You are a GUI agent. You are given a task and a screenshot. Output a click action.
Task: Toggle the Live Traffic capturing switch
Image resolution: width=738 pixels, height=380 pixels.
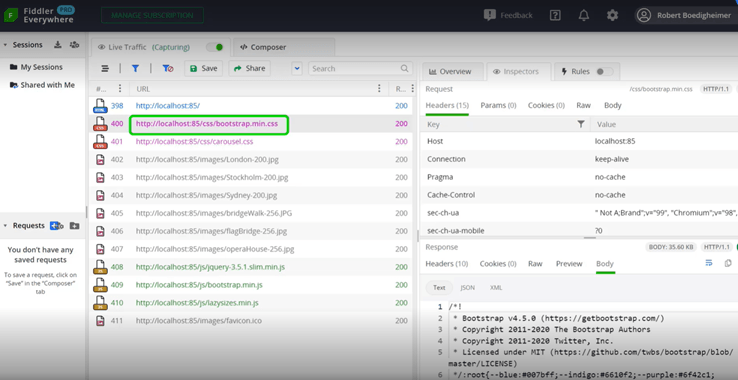[x=215, y=47]
